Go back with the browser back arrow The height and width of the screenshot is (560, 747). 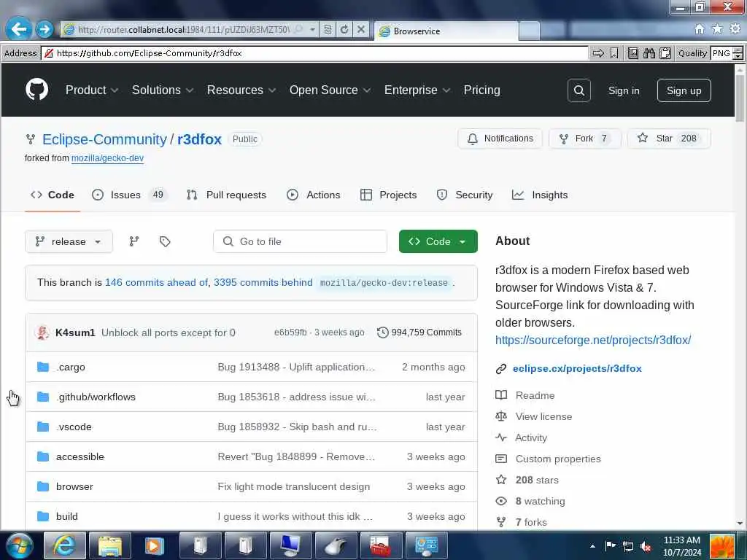click(18, 29)
